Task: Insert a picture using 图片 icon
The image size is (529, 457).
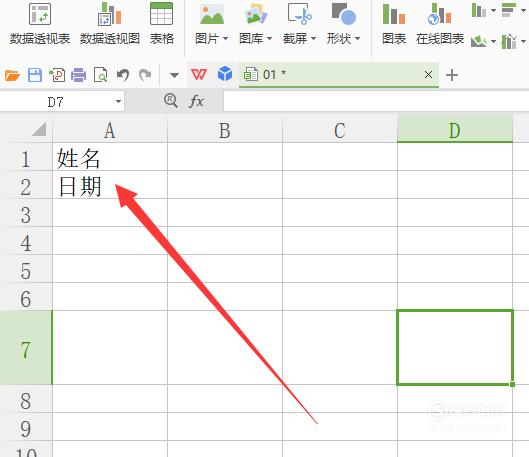Action: [212, 14]
